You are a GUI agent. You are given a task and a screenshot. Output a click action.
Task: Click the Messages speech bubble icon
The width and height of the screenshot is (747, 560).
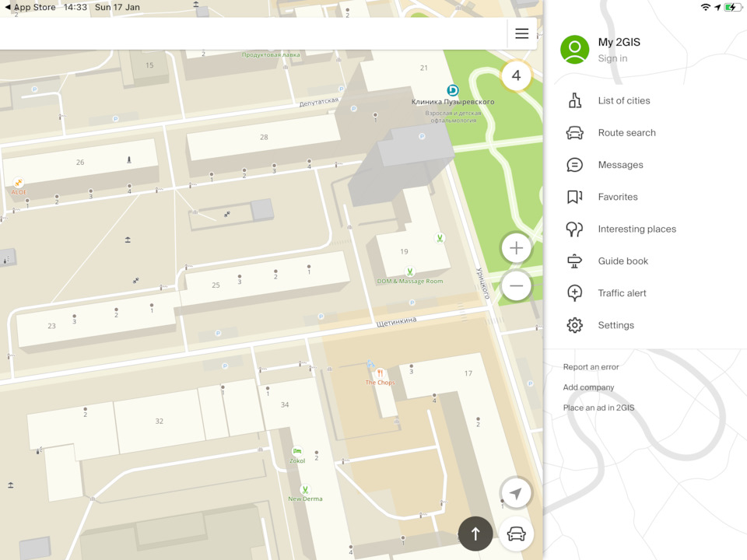(x=574, y=165)
